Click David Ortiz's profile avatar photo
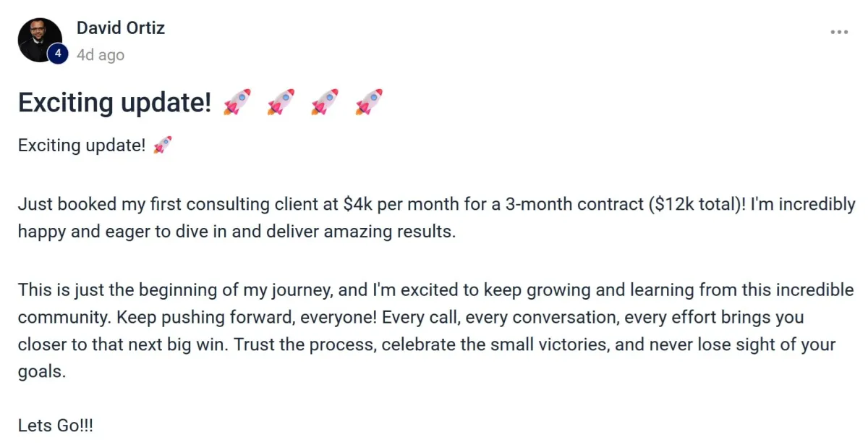This screenshot has height=448, width=868. click(x=40, y=40)
